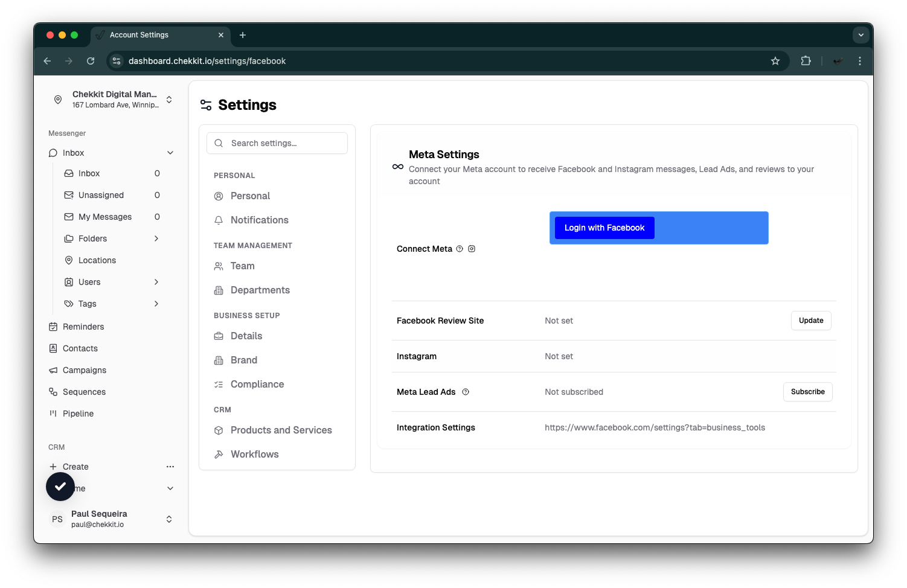The height and width of the screenshot is (588, 907).
Task: Click the Contacts book icon
Action: coord(53,348)
